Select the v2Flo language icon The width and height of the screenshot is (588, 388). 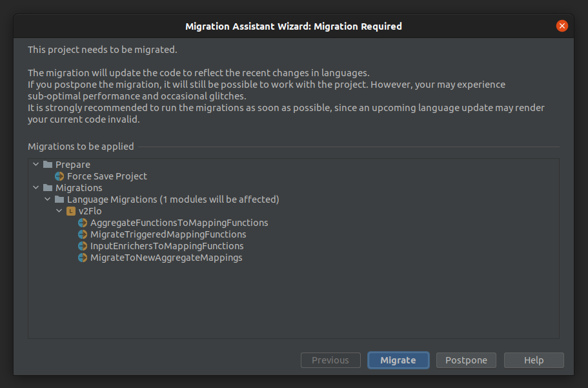click(x=71, y=210)
